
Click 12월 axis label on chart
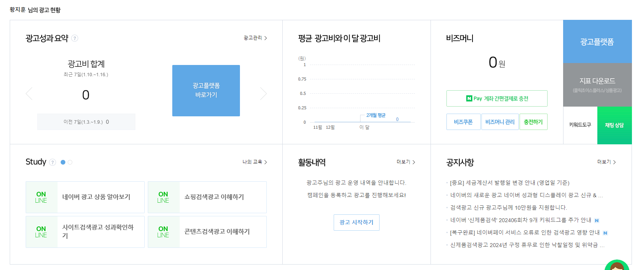pos(330,127)
